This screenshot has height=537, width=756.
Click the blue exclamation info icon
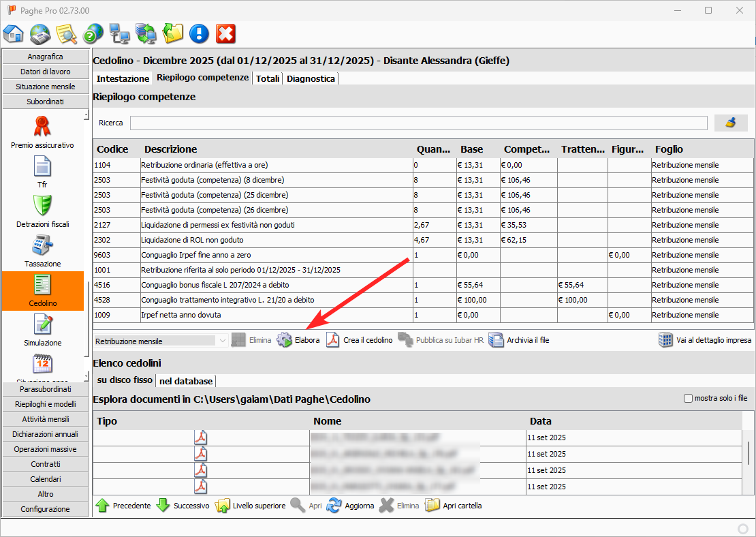pos(199,33)
